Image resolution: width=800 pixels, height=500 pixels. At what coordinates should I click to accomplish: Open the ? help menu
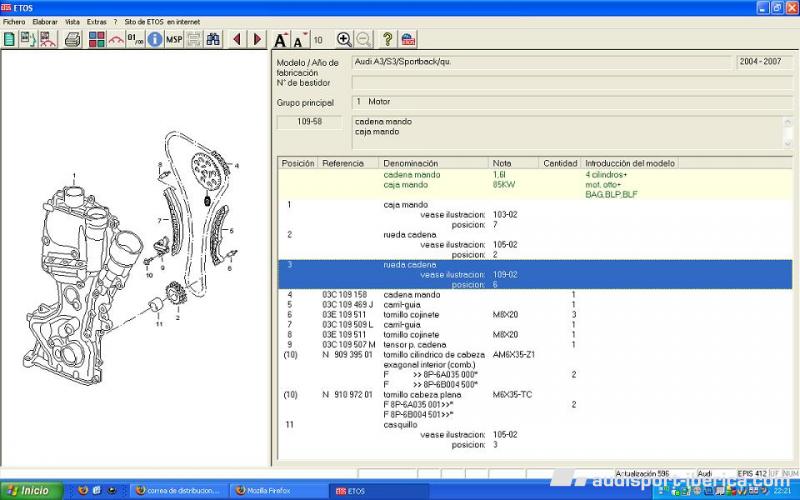(x=115, y=22)
